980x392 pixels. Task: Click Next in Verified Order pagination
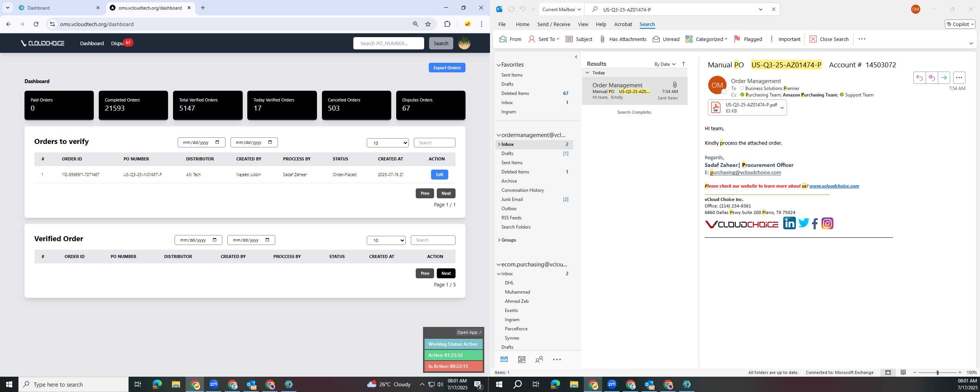point(446,273)
